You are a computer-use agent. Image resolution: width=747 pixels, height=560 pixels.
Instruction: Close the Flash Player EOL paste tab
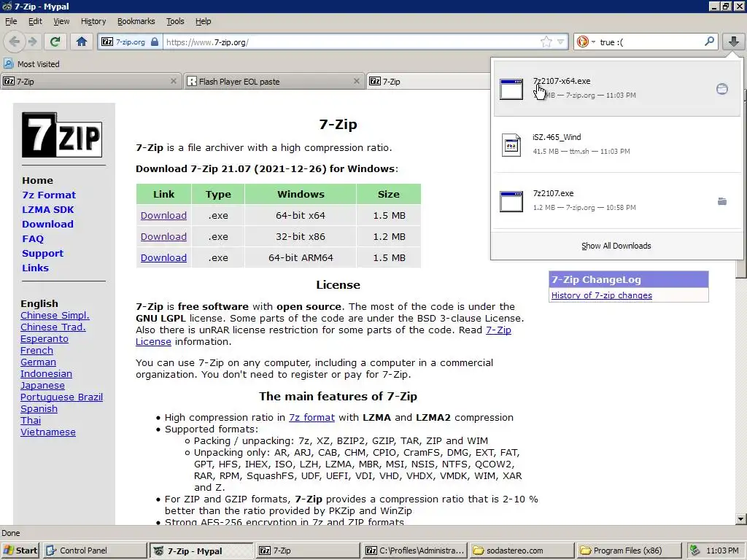tap(356, 82)
